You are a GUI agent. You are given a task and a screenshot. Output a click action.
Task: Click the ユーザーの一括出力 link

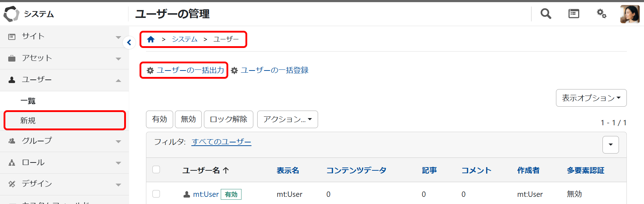coord(190,70)
